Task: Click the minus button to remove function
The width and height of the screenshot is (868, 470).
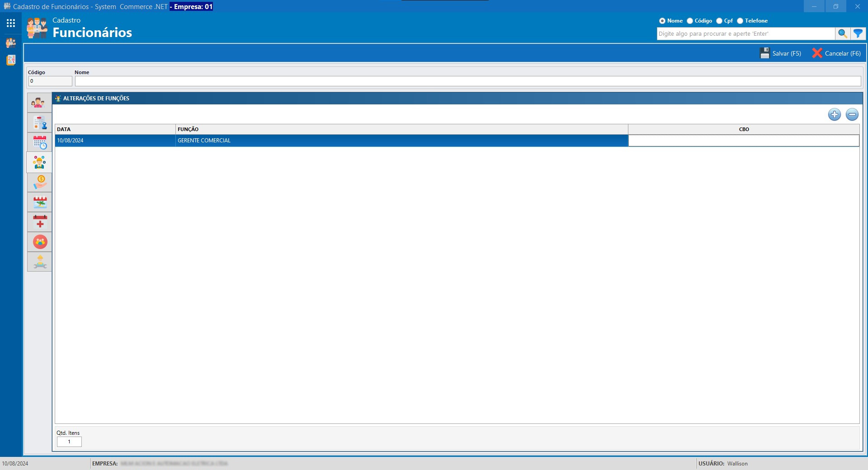Action: point(852,115)
